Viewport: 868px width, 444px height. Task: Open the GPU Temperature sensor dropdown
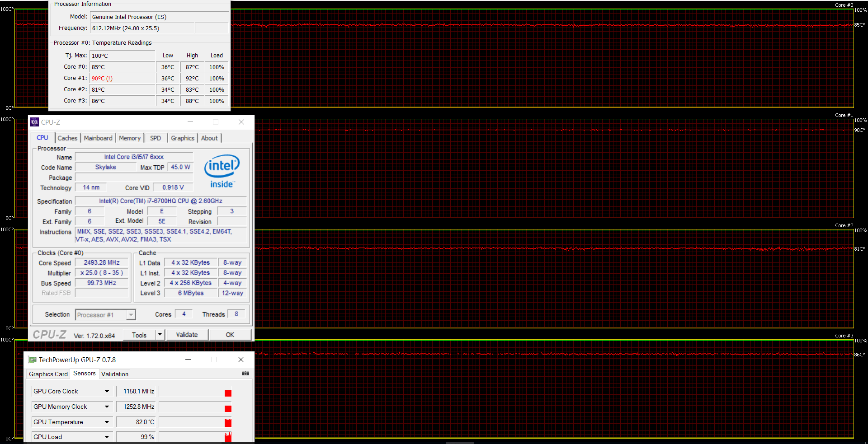(x=71, y=422)
